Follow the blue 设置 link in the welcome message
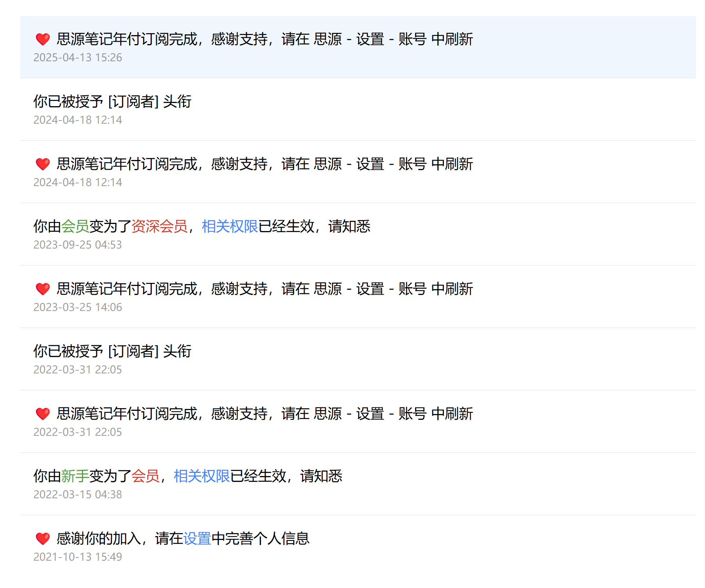Screen dimensions: 705x588 (197, 538)
